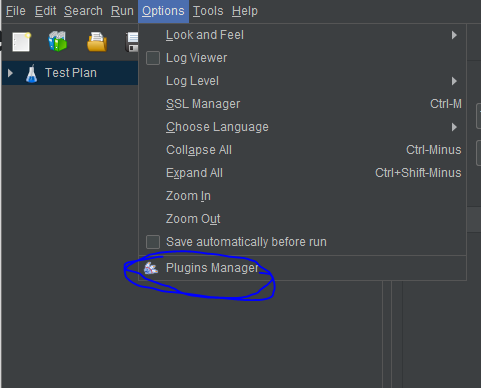Click the Ctrl+Shift-Minus shortcut text

point(418,173)
